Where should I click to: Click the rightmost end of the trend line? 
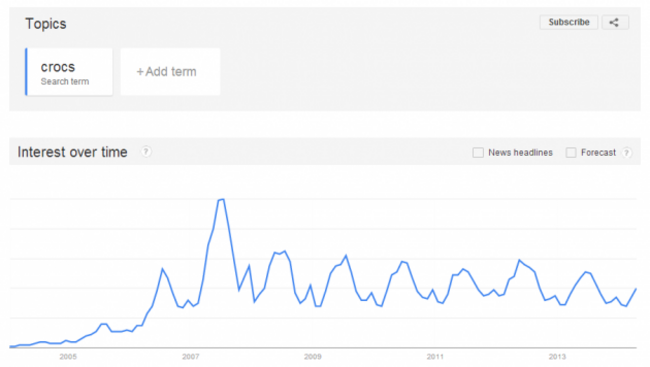tap(636, 289)
